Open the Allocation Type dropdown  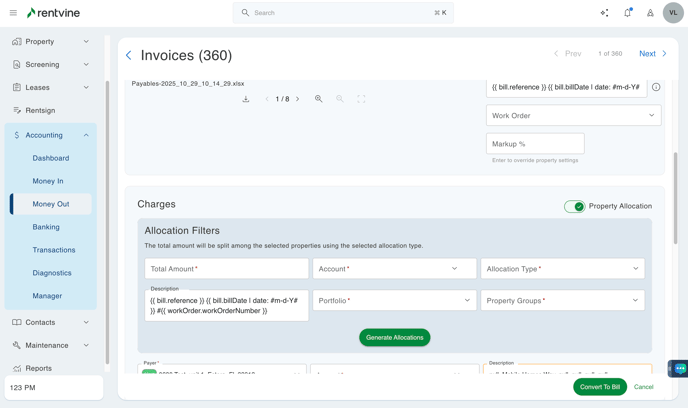pos(562,268)
